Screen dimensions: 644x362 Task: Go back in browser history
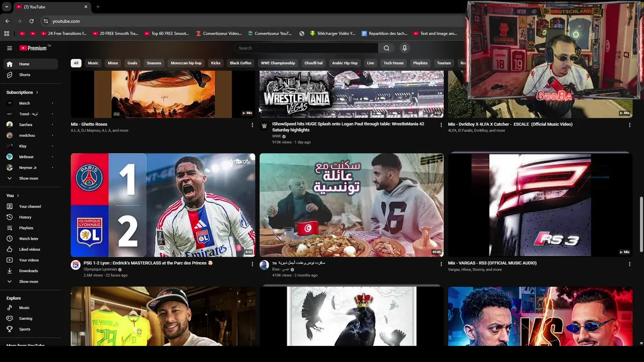(7, 21)
